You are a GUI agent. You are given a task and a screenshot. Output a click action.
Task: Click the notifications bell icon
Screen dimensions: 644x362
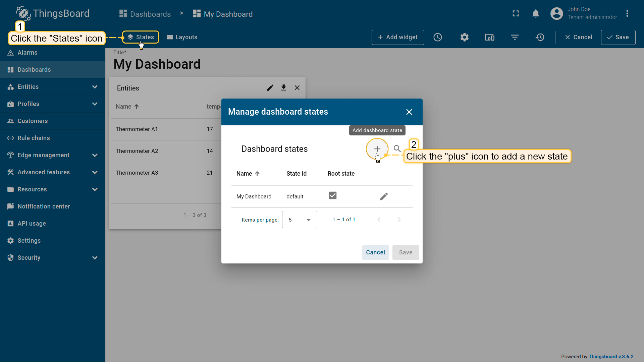tap(536, 14)
